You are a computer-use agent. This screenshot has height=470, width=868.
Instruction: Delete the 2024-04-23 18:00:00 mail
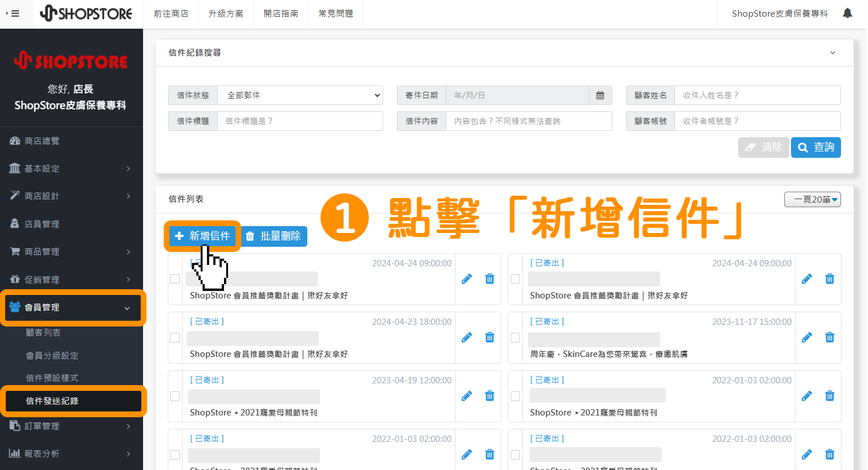(x=489, y=337)
